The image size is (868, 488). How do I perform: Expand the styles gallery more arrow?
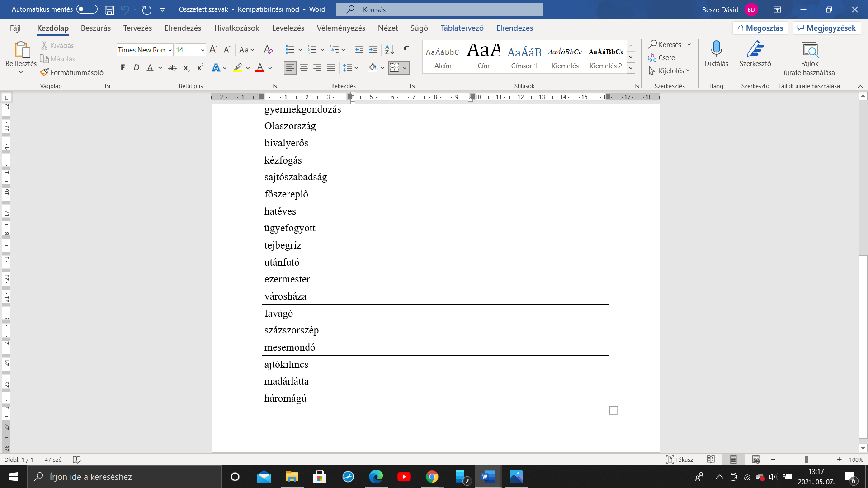631,68
